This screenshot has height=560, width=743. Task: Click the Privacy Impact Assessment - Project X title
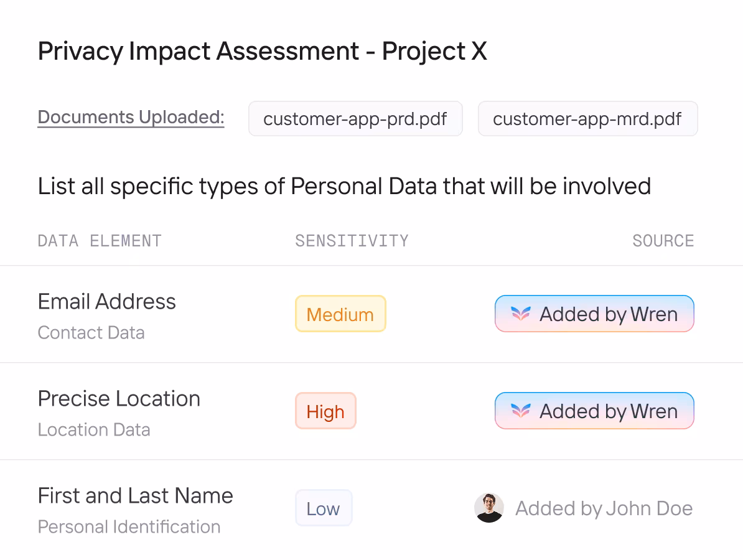pos(263,51)
